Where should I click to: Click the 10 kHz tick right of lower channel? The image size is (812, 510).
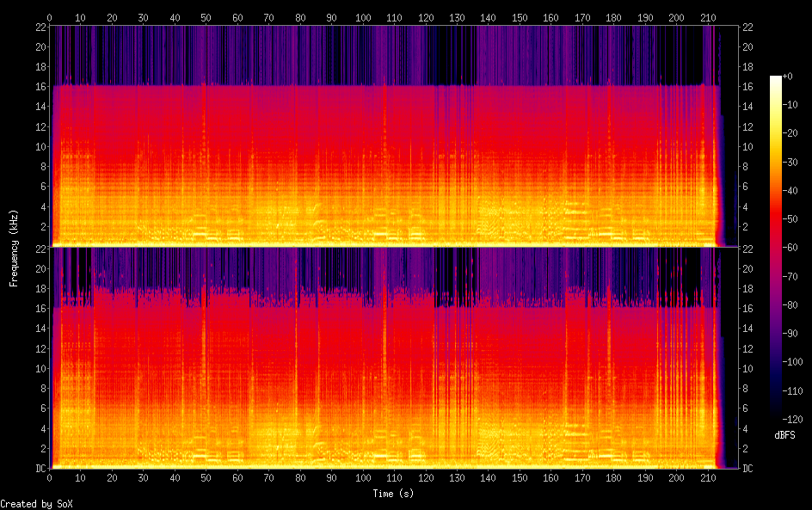pyautogui.click(x=747, y=369)
